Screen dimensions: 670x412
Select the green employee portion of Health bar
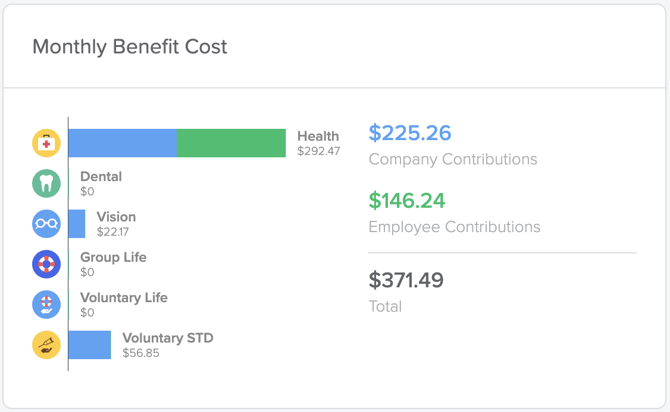pos(231,143)
